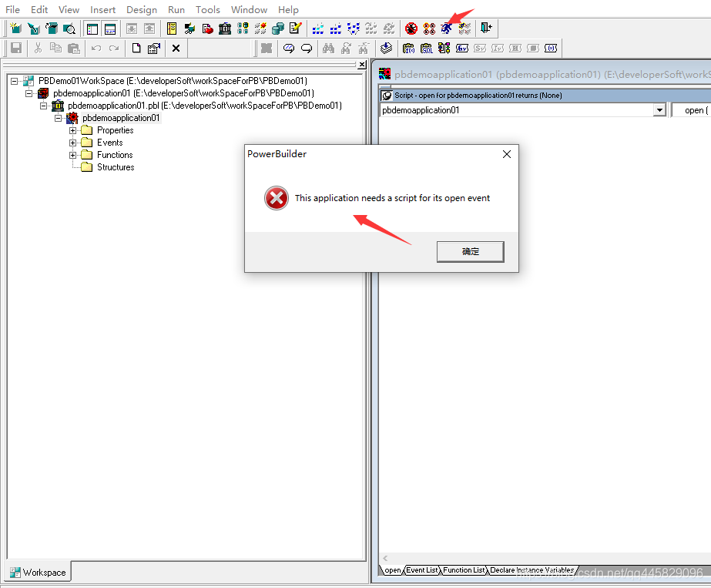The width and height of the screenshot is (711, 588).
Task: Click the Copy toolbar icon
Action: [x=55, y=48]
